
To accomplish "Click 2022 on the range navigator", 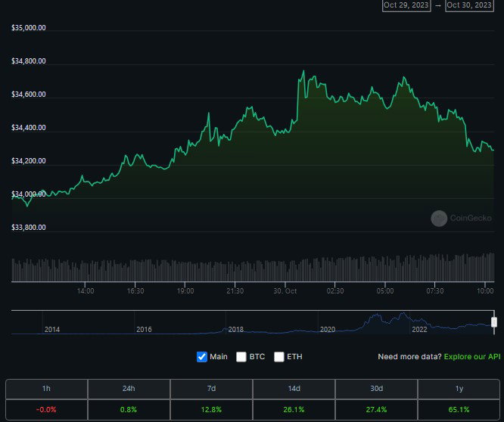I will (419, 330).
